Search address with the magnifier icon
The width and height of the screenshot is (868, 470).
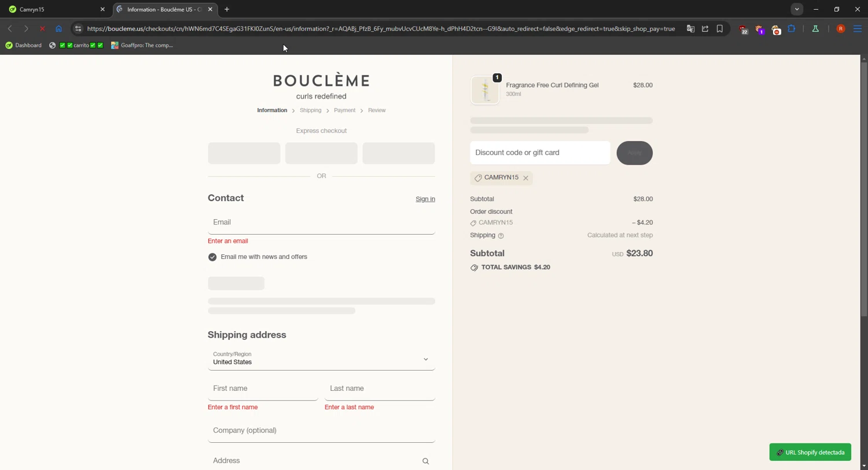(425, 461)
